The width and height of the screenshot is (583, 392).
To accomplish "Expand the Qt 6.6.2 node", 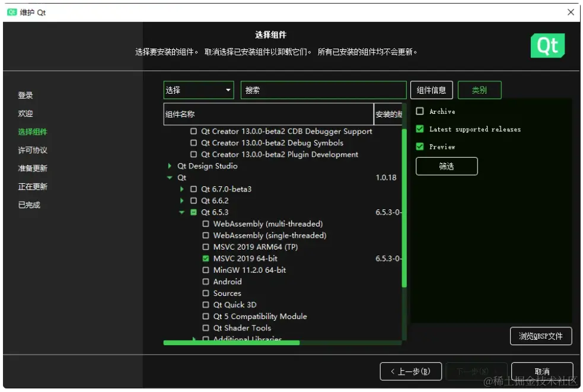I will click(x=182, y=200).
